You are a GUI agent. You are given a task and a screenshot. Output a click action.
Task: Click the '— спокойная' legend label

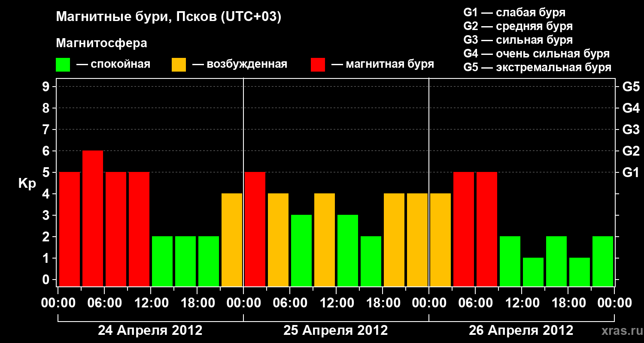[x=113, y=65]
